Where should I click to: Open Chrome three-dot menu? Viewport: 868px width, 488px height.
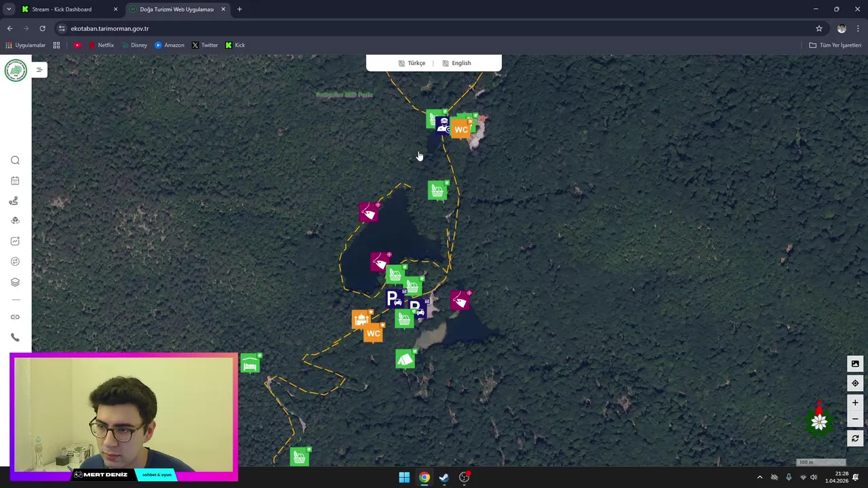tap(859, 28)
